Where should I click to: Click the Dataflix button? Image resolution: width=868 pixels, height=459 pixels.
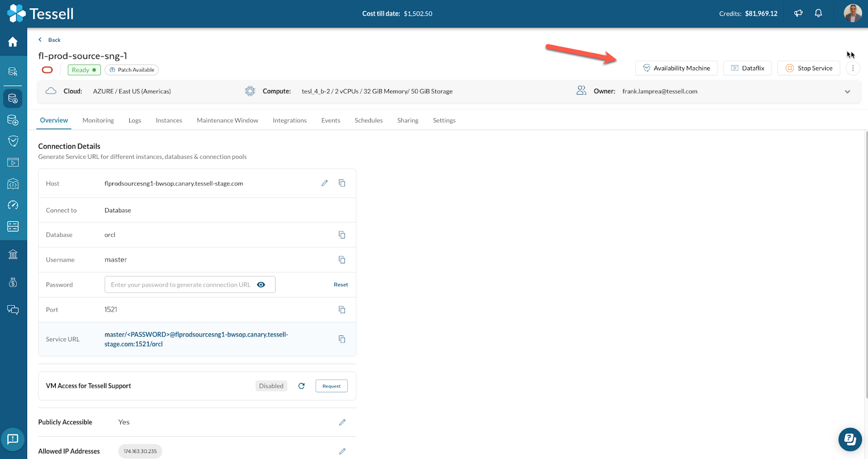tap(748, 68)
